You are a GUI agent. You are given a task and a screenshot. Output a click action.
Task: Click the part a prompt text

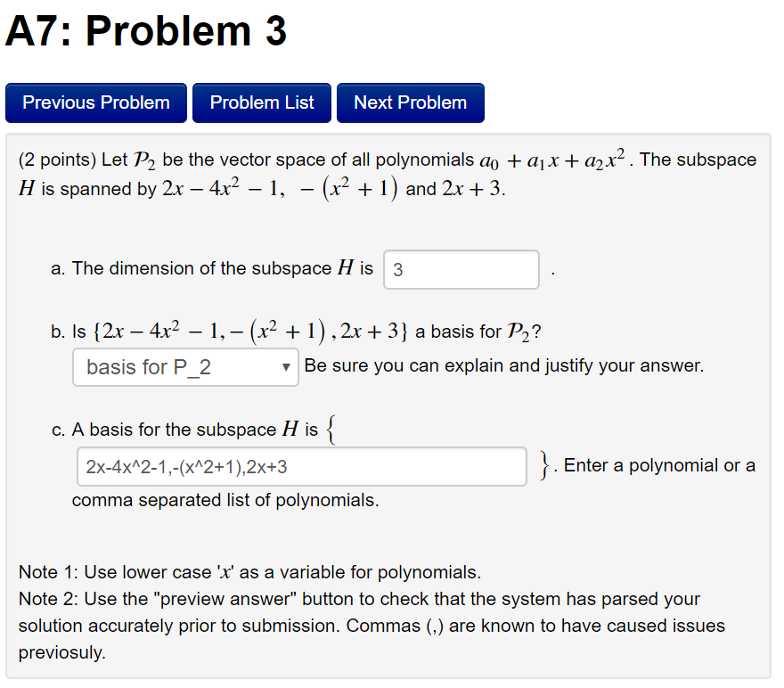pos(214,268)
